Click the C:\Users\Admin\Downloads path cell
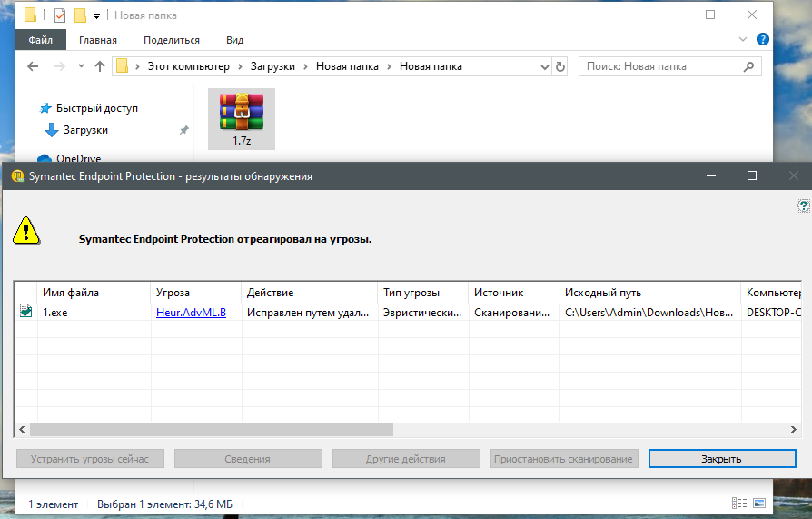 [x=649, y=312]
